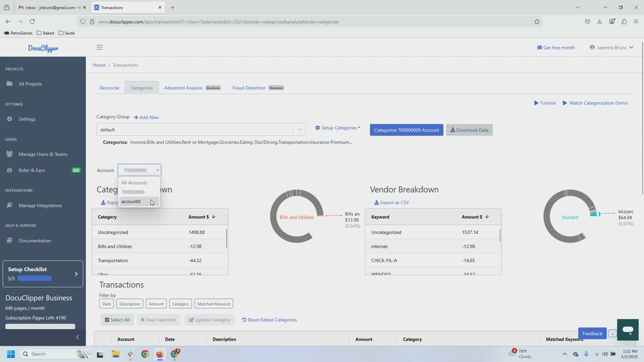Screen dimensions: 644x362
Task: Close the Feedback widget x
Action: pos(612,334)
